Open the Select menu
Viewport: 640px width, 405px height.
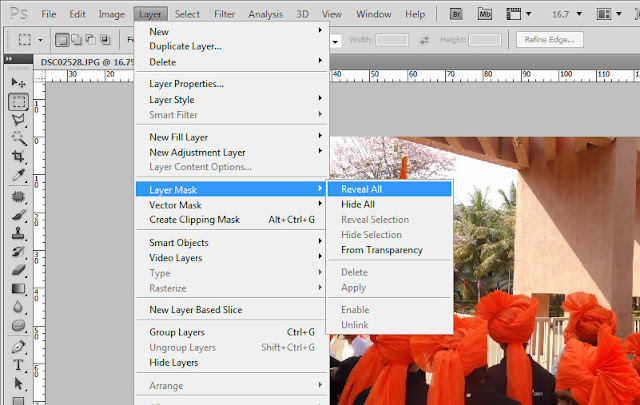click(x=187, y=14)
